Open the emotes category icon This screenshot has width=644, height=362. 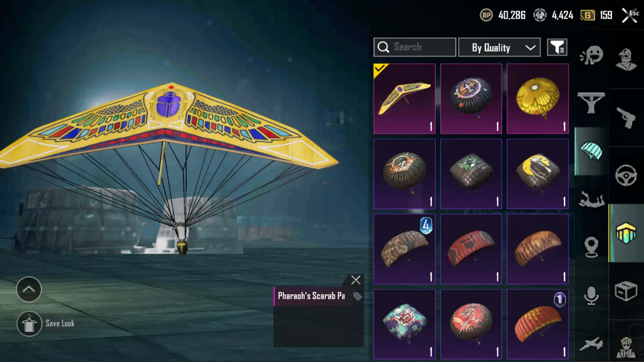click(591, 55)
